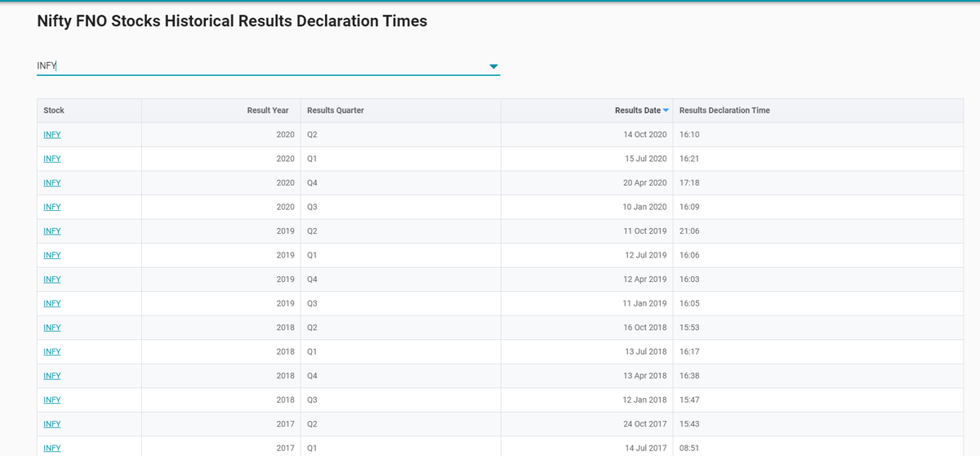Sort by the Stock column header
980x456 pixels.
(x=54, y=110)
